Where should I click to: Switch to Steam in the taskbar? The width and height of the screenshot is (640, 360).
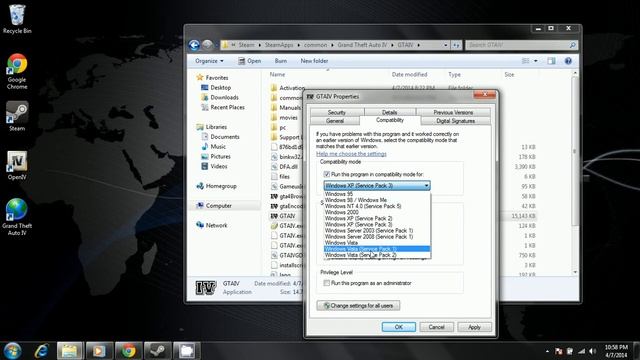click(158, 351)
